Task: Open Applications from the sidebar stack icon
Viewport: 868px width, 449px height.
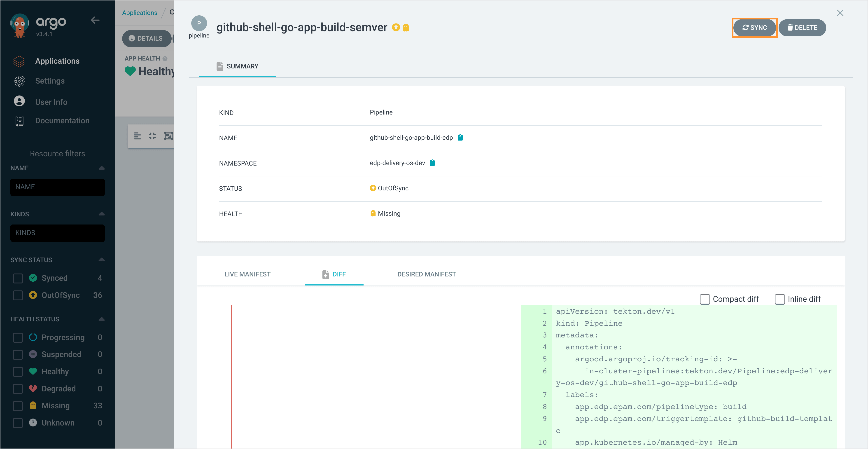Action: 19,61
